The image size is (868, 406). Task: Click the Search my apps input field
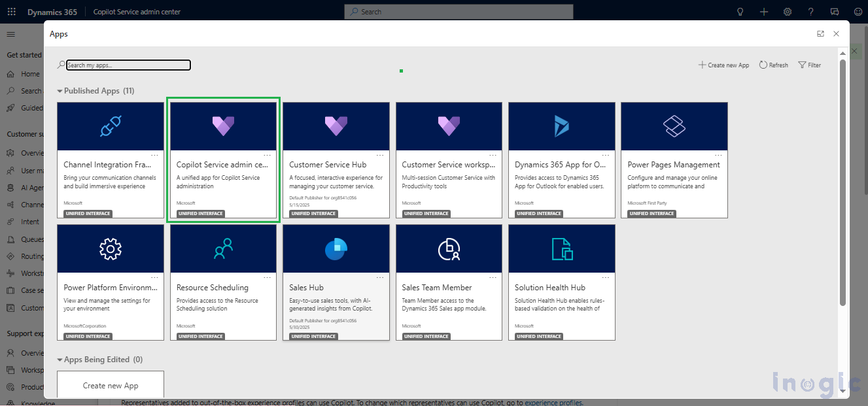(x=128, y=65)
